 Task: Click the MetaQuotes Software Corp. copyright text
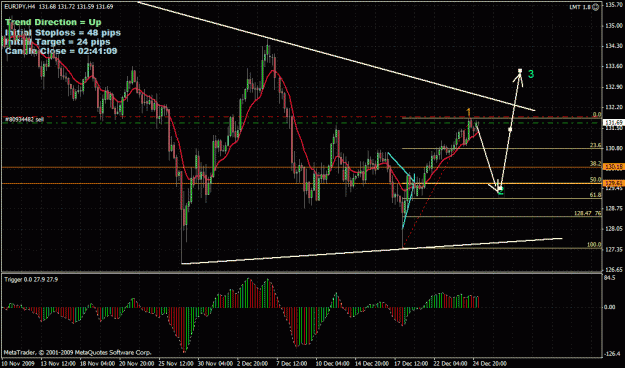pyautogui.click(x=78, y=353)
